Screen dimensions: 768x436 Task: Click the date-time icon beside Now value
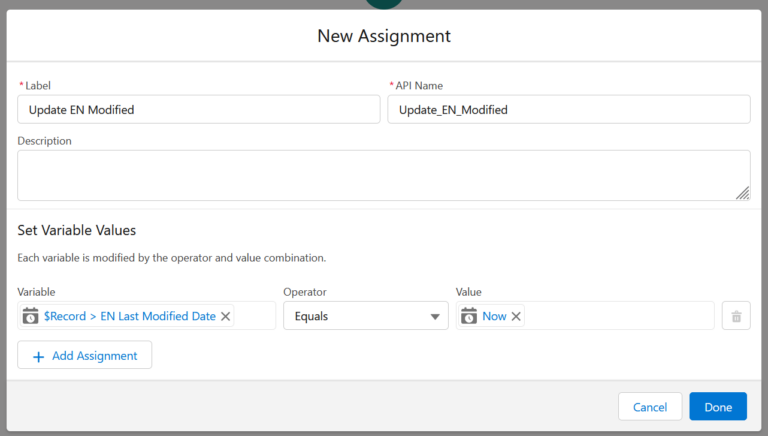469,316
